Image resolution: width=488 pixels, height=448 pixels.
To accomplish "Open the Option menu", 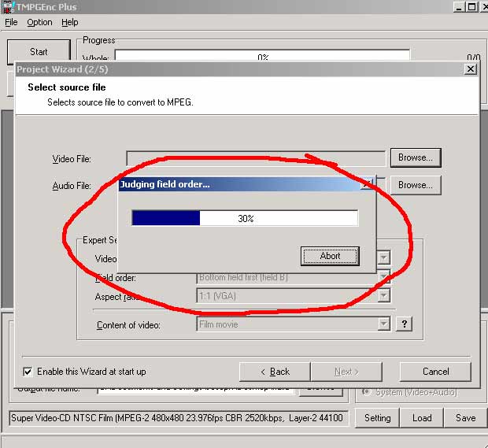I will 39,22.
